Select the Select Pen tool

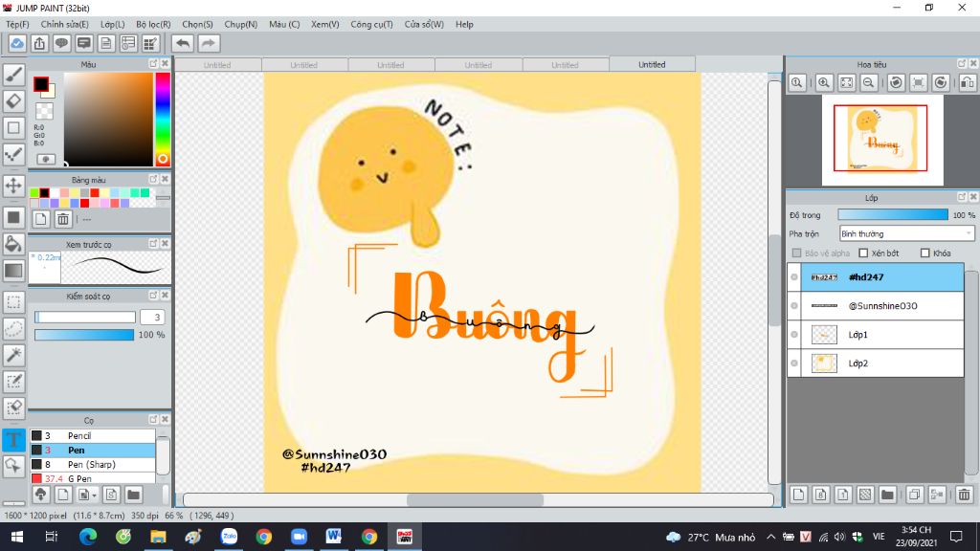[x=13, y=382]
